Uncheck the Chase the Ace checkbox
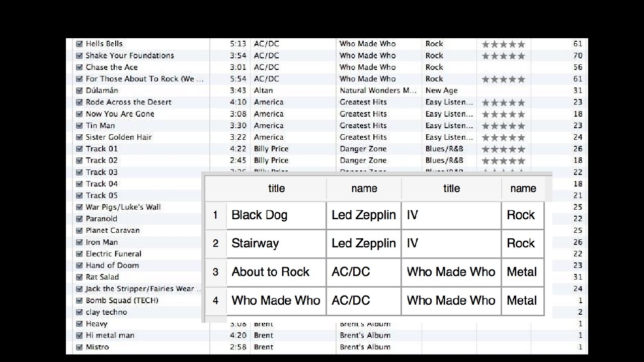 click(x=79, y=67)
